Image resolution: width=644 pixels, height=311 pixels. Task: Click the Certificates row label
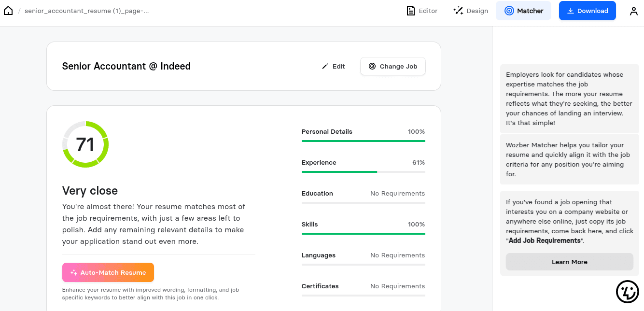pos(320,286)
